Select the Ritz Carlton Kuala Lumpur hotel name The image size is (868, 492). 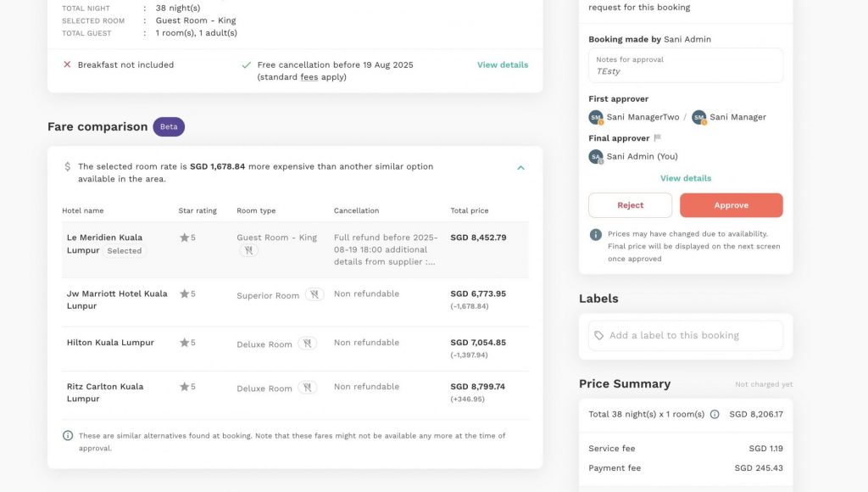(105, 392)
